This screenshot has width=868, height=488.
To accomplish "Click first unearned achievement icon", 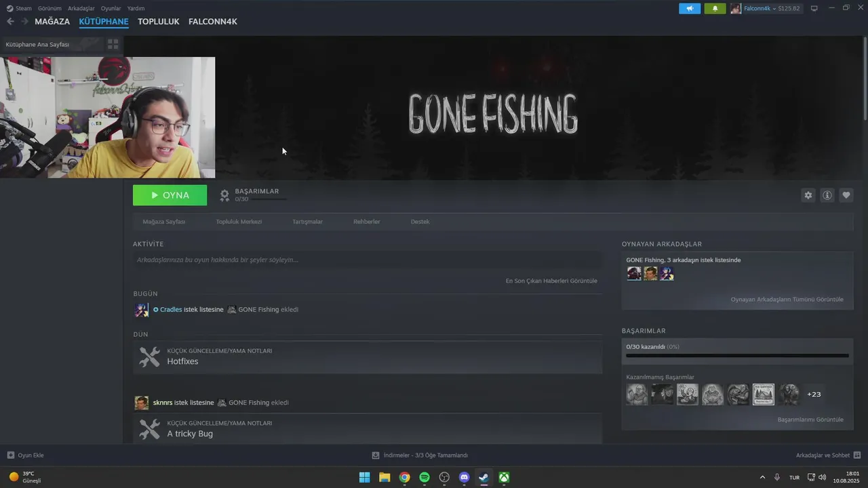I will (637, 394).
